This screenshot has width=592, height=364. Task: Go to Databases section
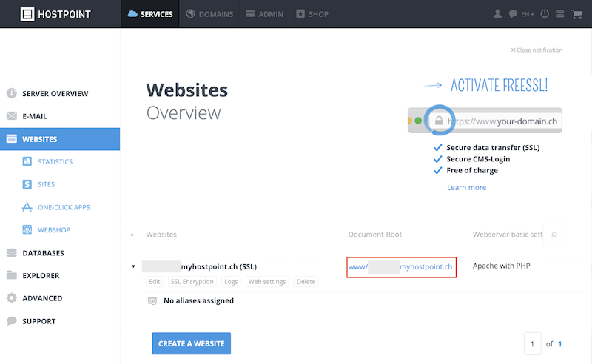[x=43, y=253]
